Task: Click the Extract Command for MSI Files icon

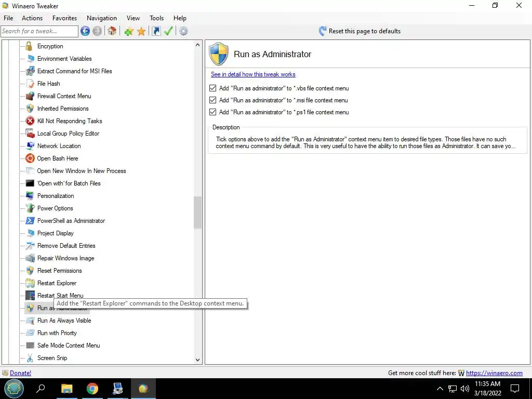Action: pyautogui.click(x=30, y=71)
